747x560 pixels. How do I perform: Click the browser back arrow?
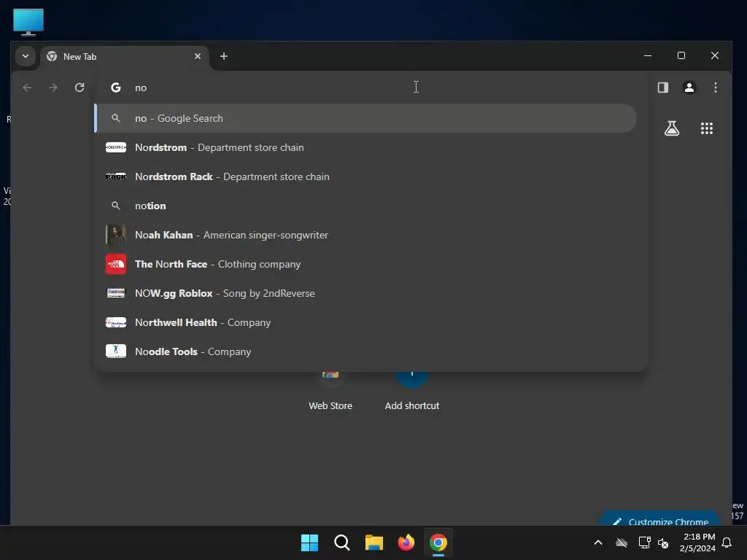[x=27, y=87]
